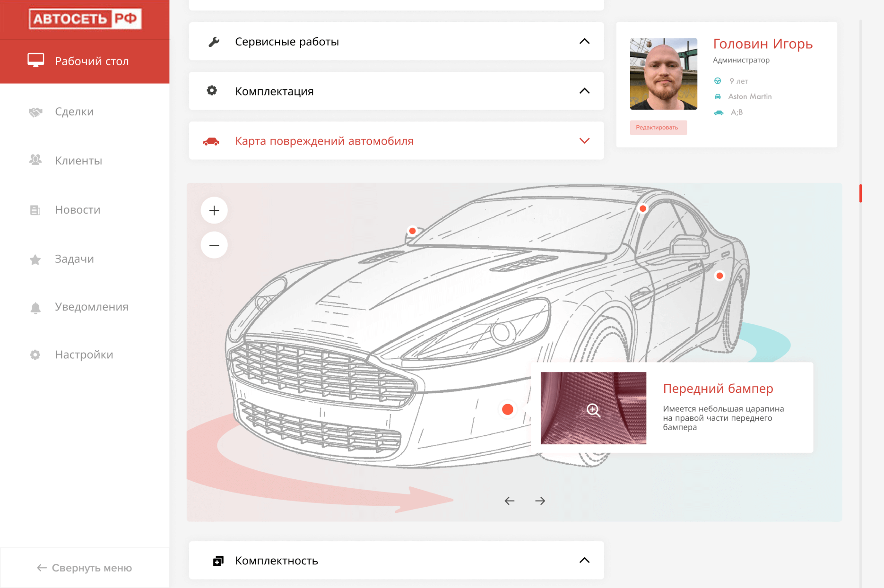Select the front bumper damage marker

(x=507, y=409)
